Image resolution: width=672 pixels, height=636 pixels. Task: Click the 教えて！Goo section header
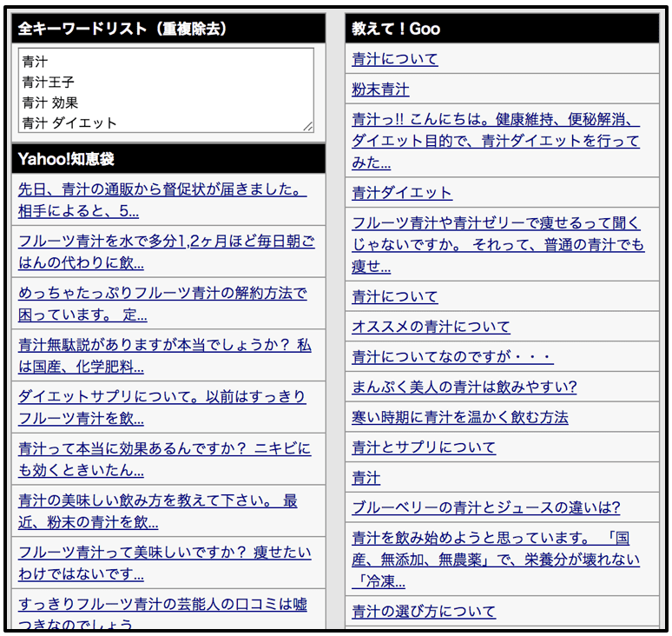pyautogui.click(x=503, y=29)
